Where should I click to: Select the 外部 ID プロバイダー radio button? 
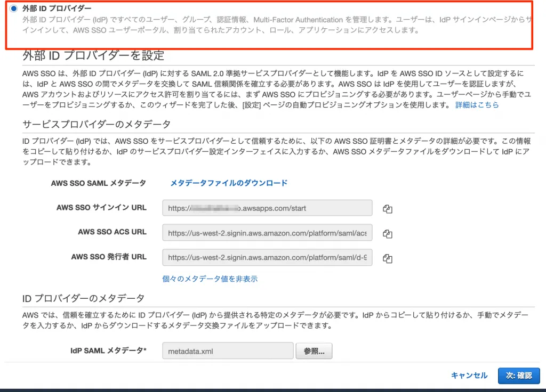point(13,9)
